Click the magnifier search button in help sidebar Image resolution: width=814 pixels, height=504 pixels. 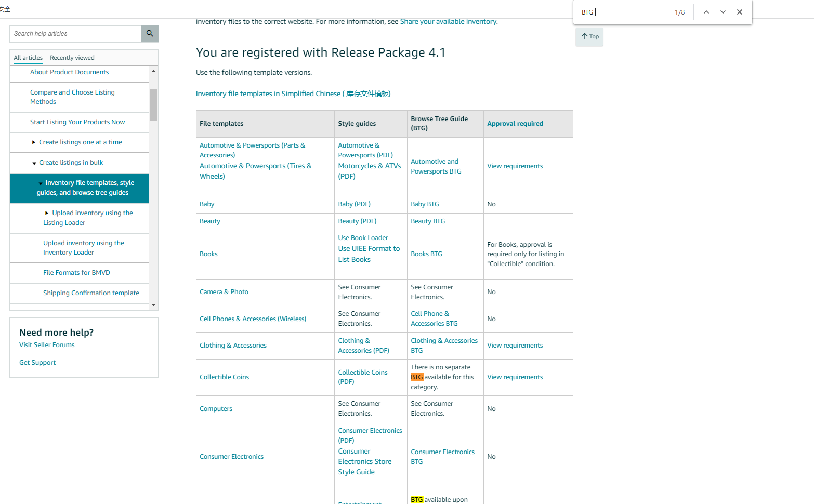tap(150, 34)
